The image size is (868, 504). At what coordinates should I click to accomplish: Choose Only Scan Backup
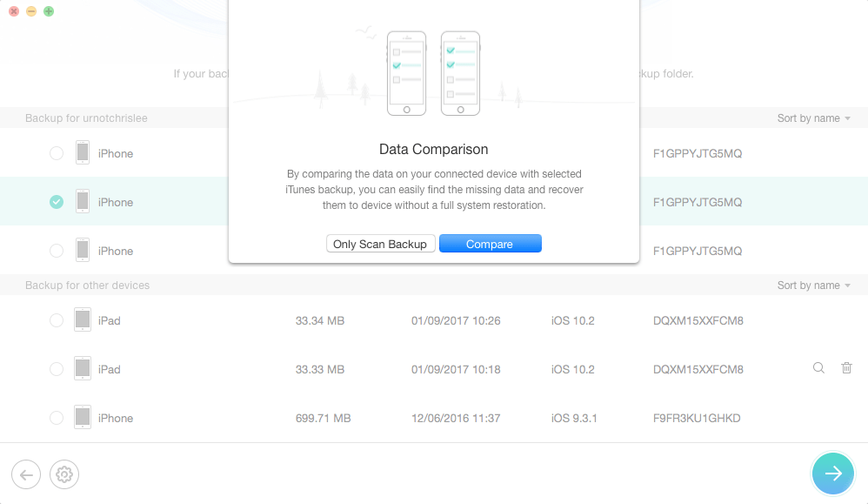tap(380, 244)
